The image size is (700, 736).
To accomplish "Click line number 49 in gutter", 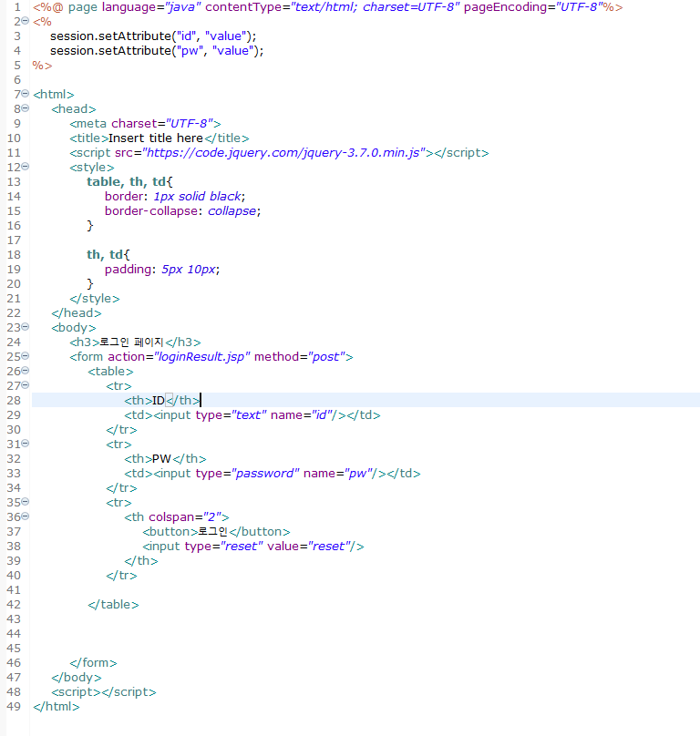I will (x=14, y=706).
